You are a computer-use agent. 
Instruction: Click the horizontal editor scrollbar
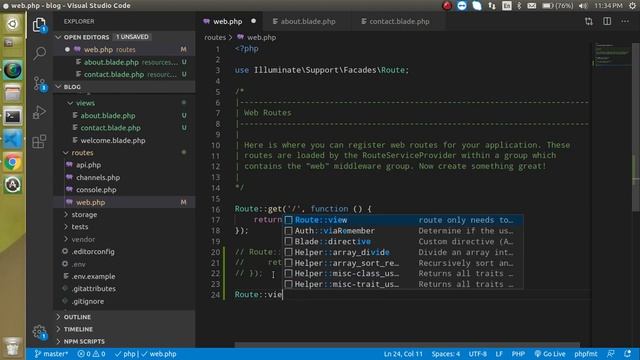pyautogui.click(x=407, y=345)
